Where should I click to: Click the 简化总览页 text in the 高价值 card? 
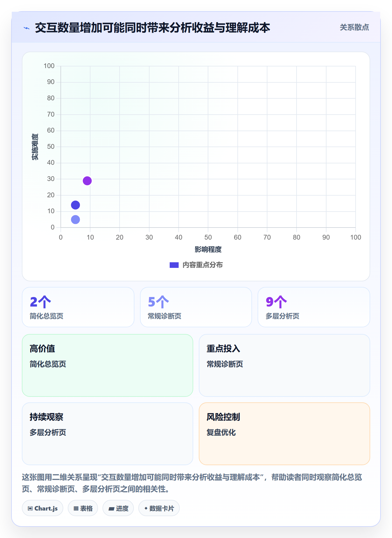click(x=48, y=364)
